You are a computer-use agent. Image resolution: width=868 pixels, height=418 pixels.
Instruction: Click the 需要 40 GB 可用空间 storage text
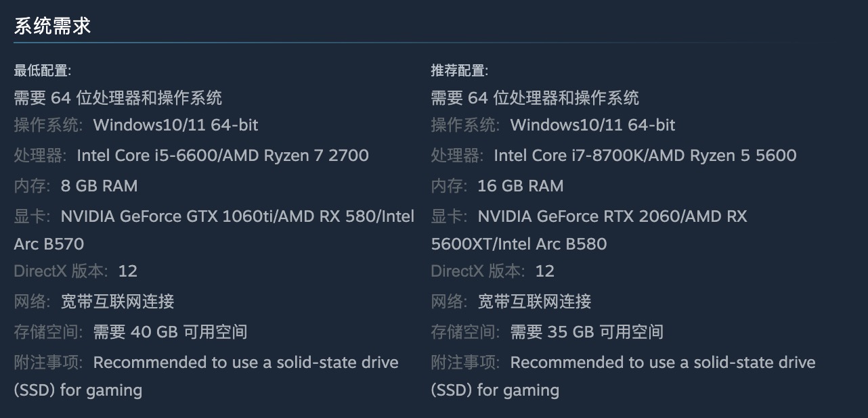(x=170, y=332)
